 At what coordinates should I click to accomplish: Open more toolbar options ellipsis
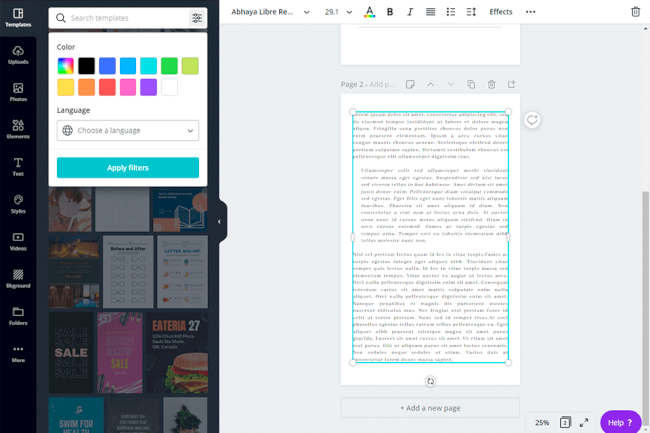[x=531, y=12]
